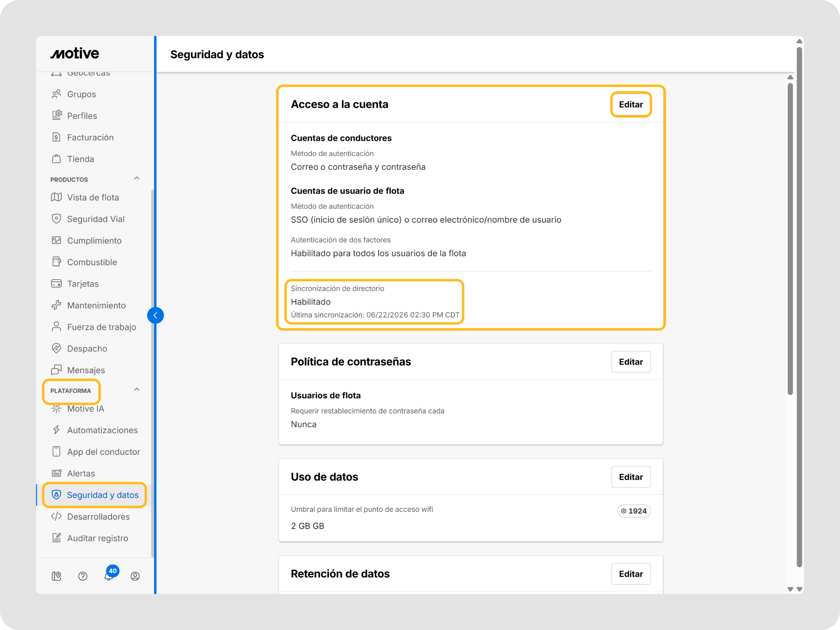Click the Facturación invoice icon
This screenshot has width=840, height=630.
pos(57,137)
